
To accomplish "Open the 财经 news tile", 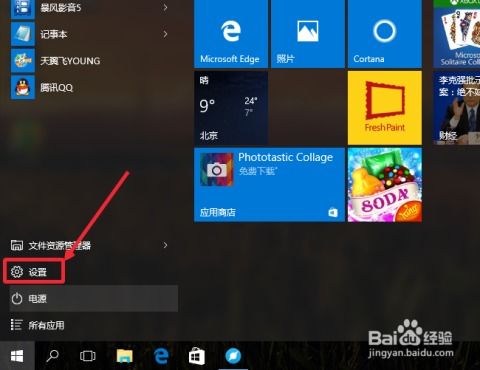I will pos(457,108).
